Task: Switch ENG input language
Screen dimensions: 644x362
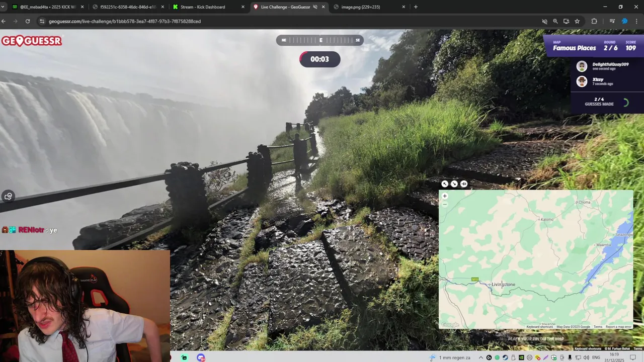Action: (x=596, y=357)
